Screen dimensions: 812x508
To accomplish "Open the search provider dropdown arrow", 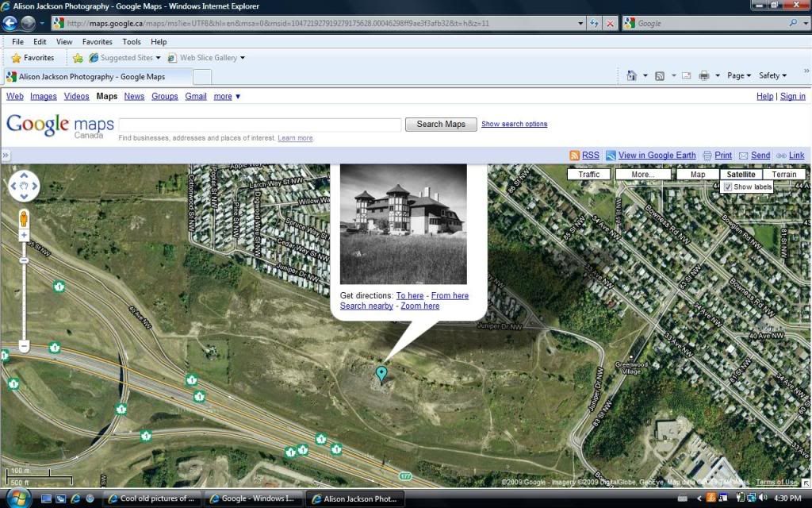I will [806, 23].
